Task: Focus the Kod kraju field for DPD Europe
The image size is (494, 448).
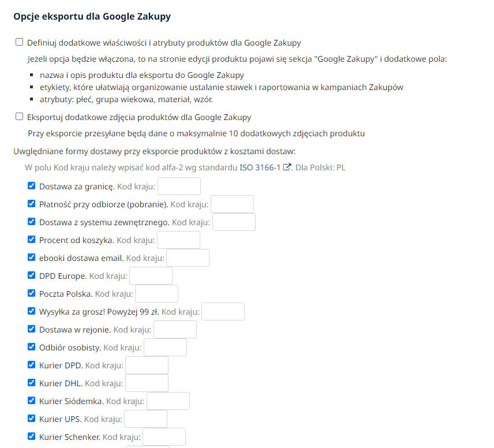Action: pos(151,276)
